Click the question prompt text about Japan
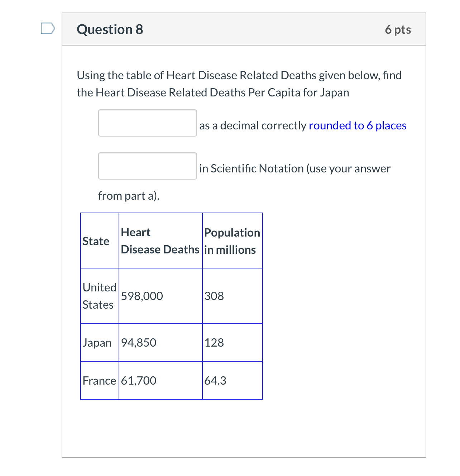Viewport: 460px width, 476px height. [239, 84]
